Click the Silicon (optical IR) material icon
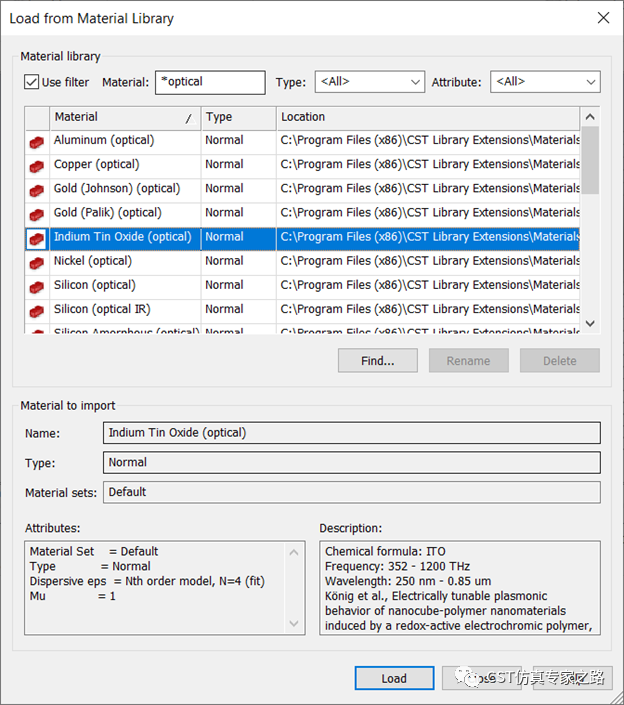Screen dimensions: 624x705 point(36,312)
